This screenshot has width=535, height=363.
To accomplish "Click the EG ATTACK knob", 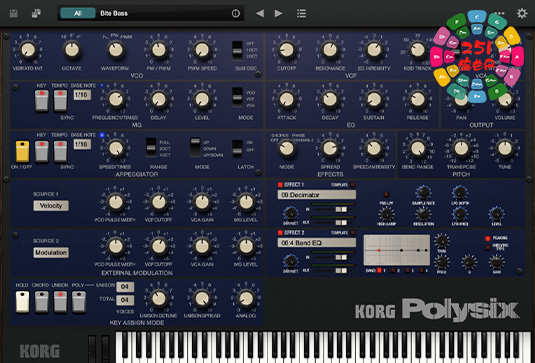I will 287,99.
